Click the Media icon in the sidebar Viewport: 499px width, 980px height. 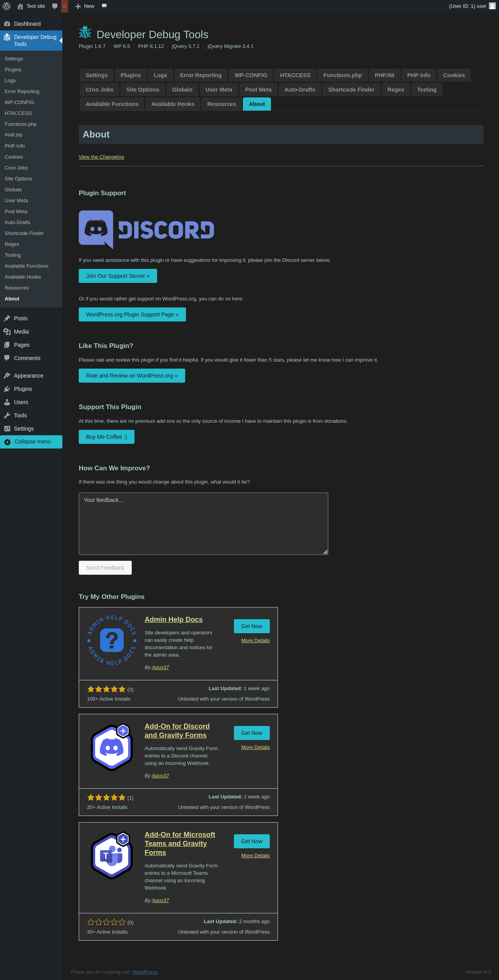7,332
